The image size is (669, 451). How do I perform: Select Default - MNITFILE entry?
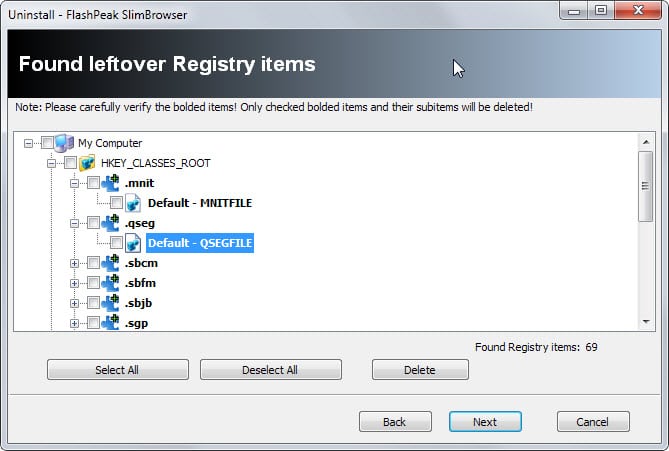click(200, 203)
